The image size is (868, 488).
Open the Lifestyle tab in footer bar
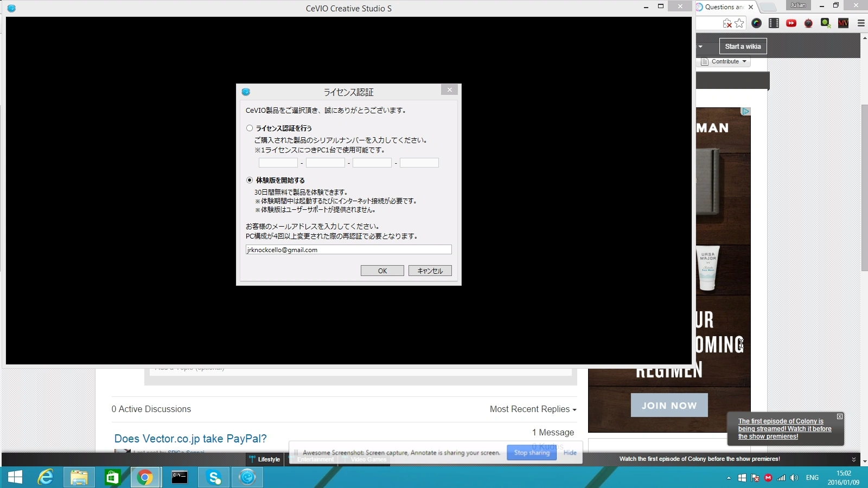265,459
